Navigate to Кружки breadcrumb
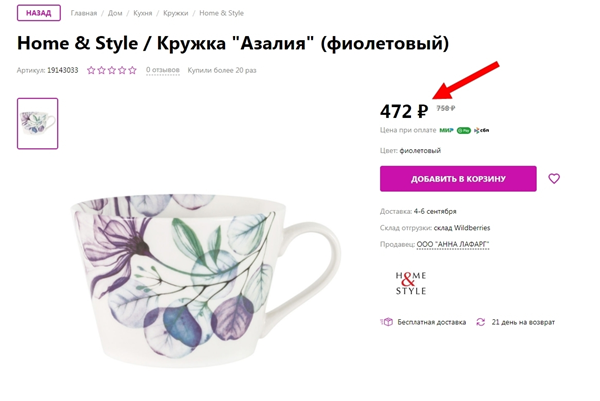Image resolution: width=600 pixels, height=401 pixels. (x=176, y=13)
